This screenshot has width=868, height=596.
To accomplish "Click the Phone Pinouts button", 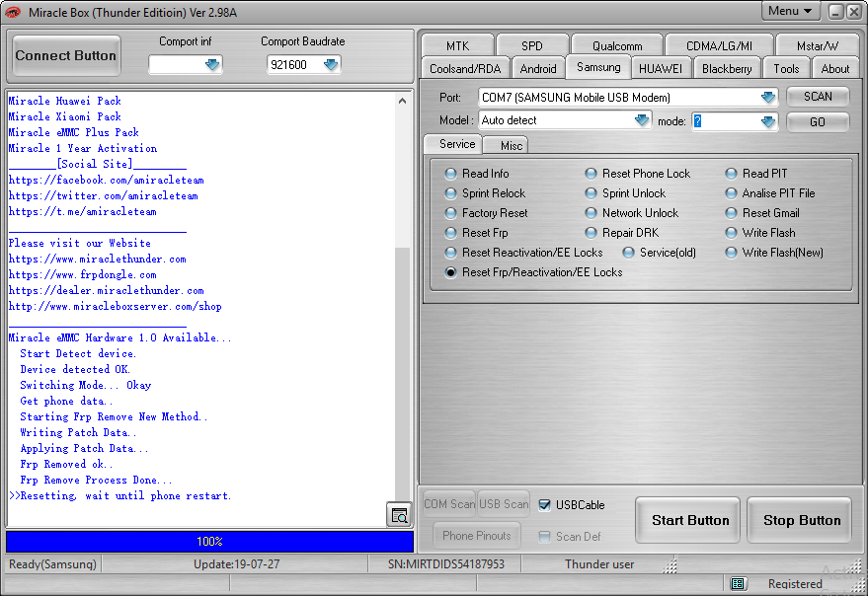I will (x=477, y=535).
